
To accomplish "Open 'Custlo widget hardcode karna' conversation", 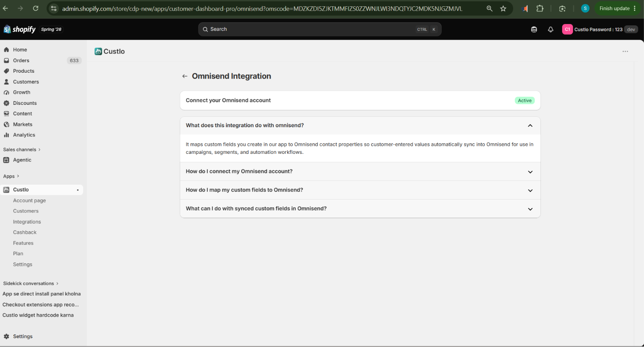I will (38, 315).
